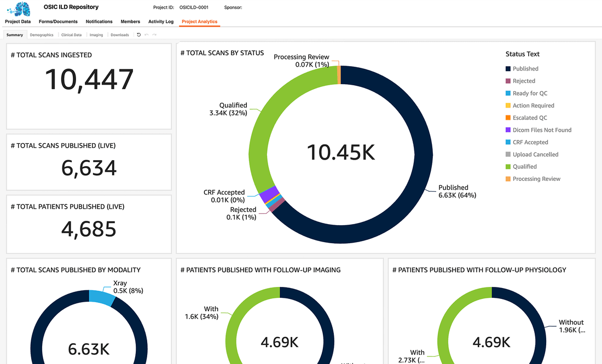The image size is (602, 364).
Task: Switch to the Imaging sub-tab
Action: [96, 35]
